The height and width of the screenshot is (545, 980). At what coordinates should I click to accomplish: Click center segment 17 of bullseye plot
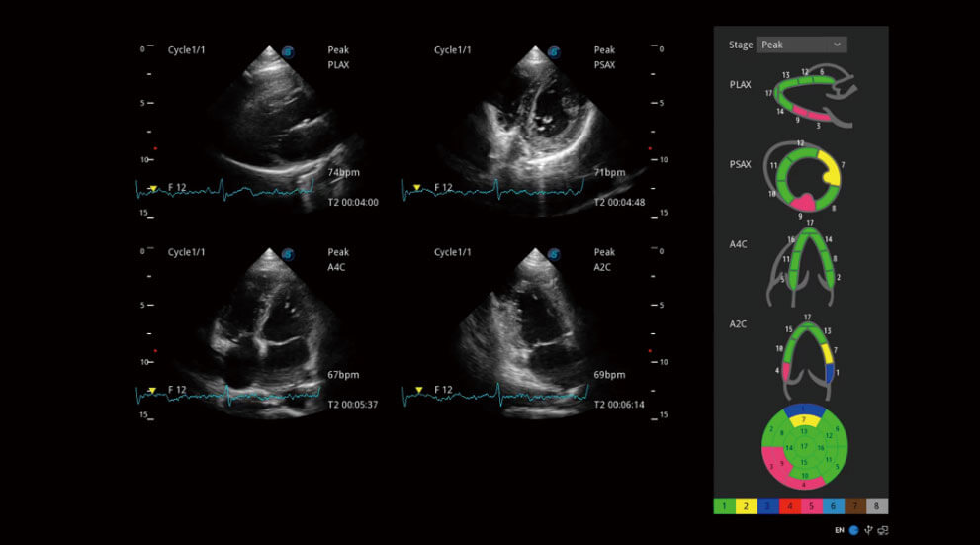[803, 446]
